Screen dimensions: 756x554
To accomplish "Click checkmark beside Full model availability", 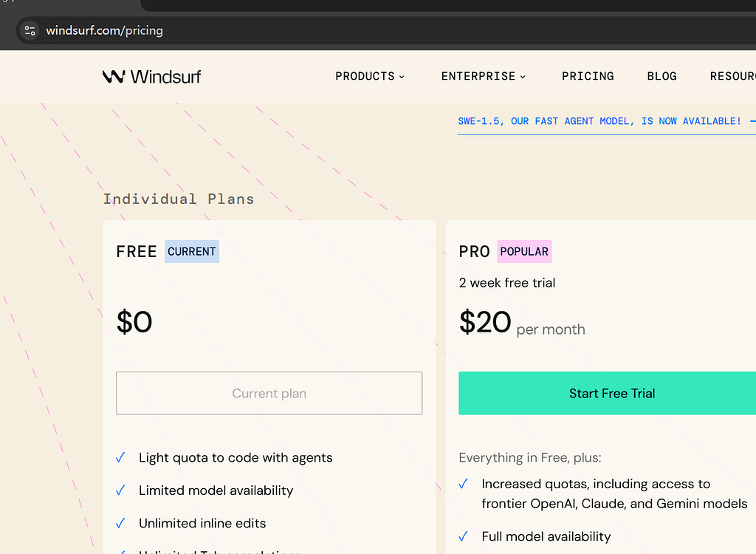I will coord(464,536).
